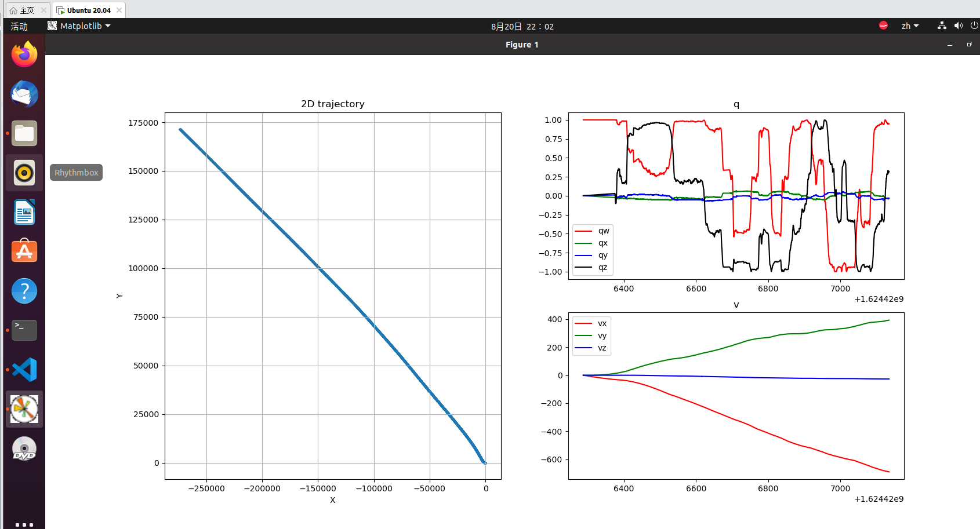
Task: Click the v plot title
Action: [736, 305]
